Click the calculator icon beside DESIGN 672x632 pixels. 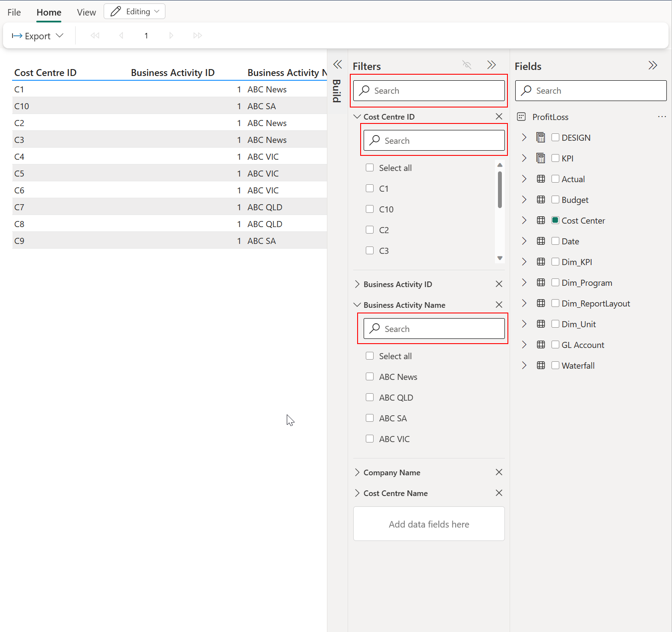coord(541,137)
